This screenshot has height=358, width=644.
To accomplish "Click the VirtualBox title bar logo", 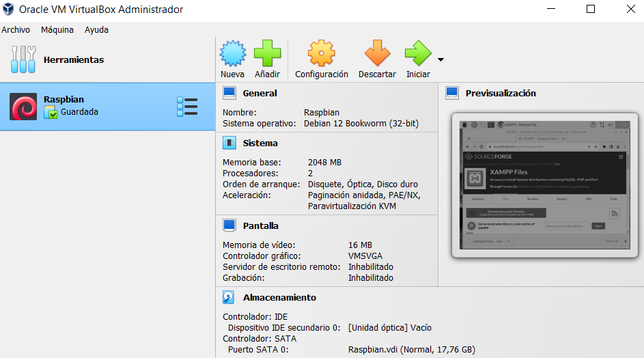I will pyautogui.click(x=8, y=9).
